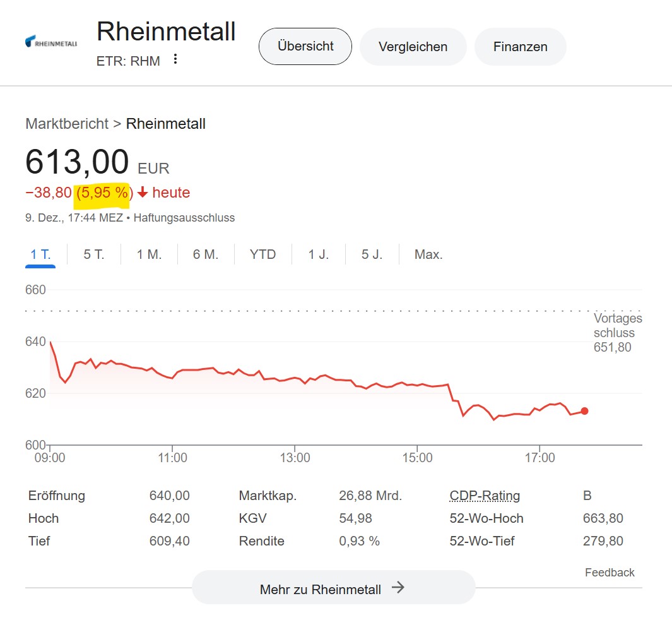Click the KGV row label
This screenshot has height=620, width=672.
tap(253, 518)
